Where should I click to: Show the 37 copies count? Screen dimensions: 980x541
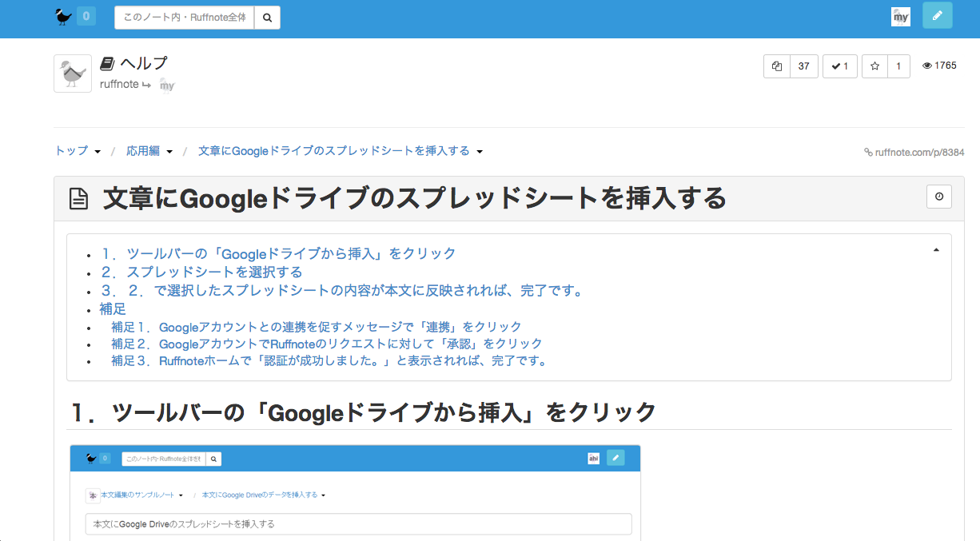804,66
